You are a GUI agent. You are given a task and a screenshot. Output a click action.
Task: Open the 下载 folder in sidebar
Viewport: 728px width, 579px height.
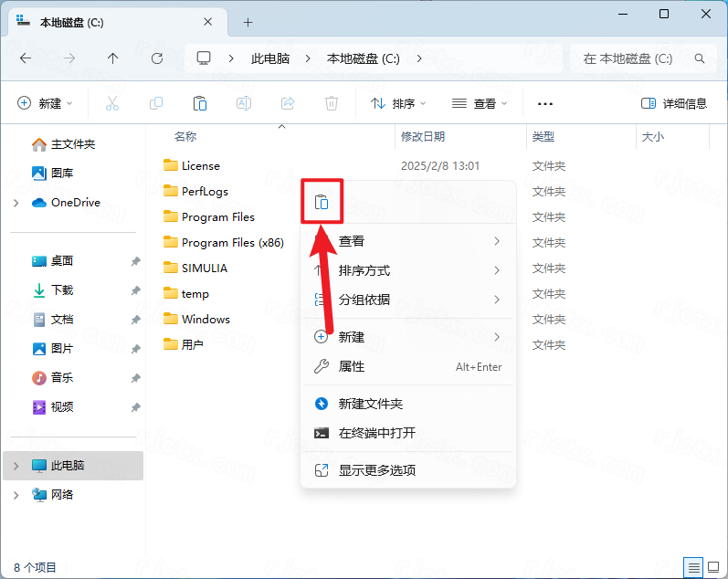[x=62, y=290]
